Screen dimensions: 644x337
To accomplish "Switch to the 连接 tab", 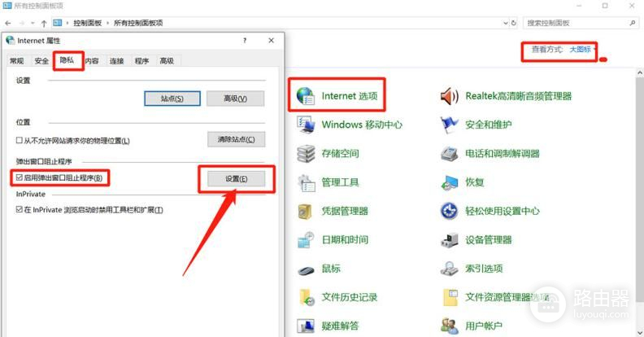I will (116, 61).
